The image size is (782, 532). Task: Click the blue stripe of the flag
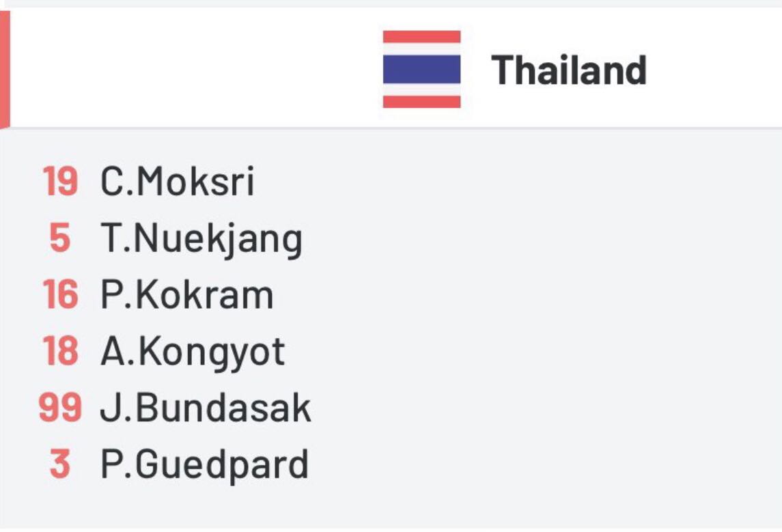pyautogui.click(x=421, y=69)
